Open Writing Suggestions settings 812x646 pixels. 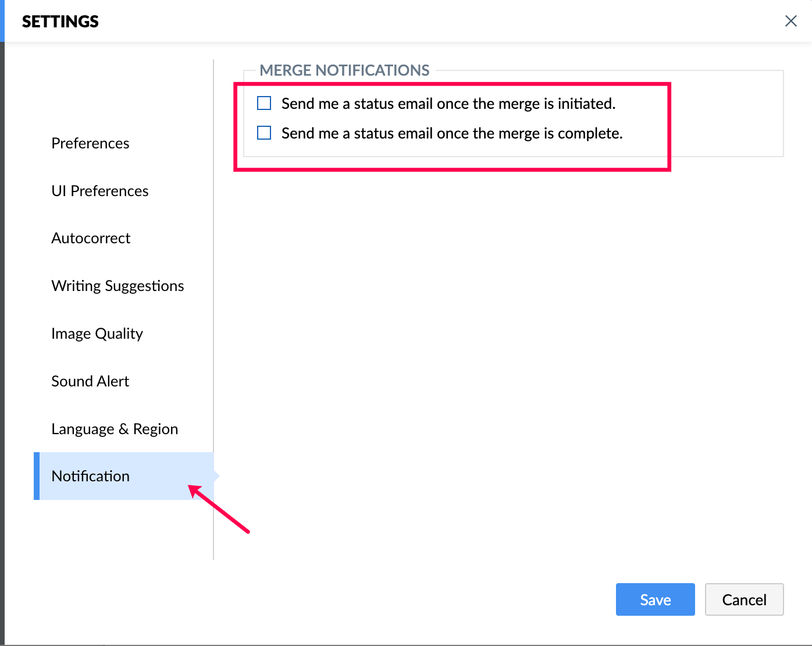(x=117, y=286)
